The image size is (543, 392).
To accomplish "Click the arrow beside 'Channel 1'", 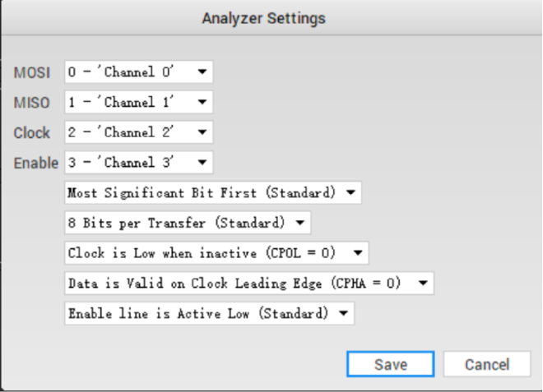I will pyautogui.click(x=202, y=102).
